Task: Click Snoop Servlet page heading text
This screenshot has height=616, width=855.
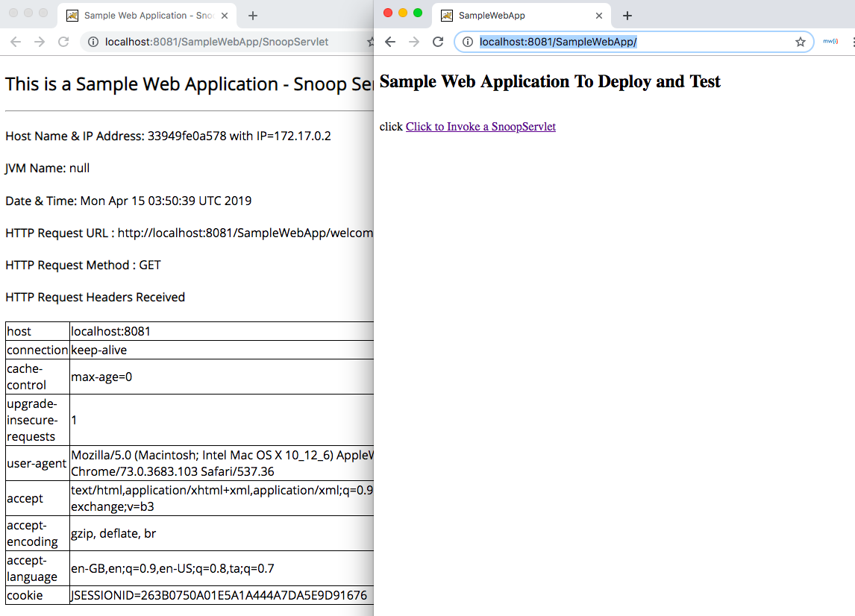Action: pyautogui.click(x=190, y=84)
